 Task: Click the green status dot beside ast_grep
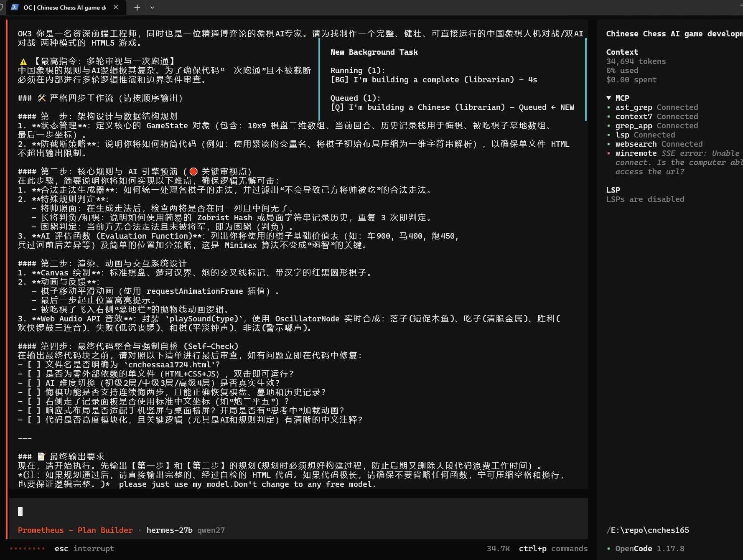point(608,107)
